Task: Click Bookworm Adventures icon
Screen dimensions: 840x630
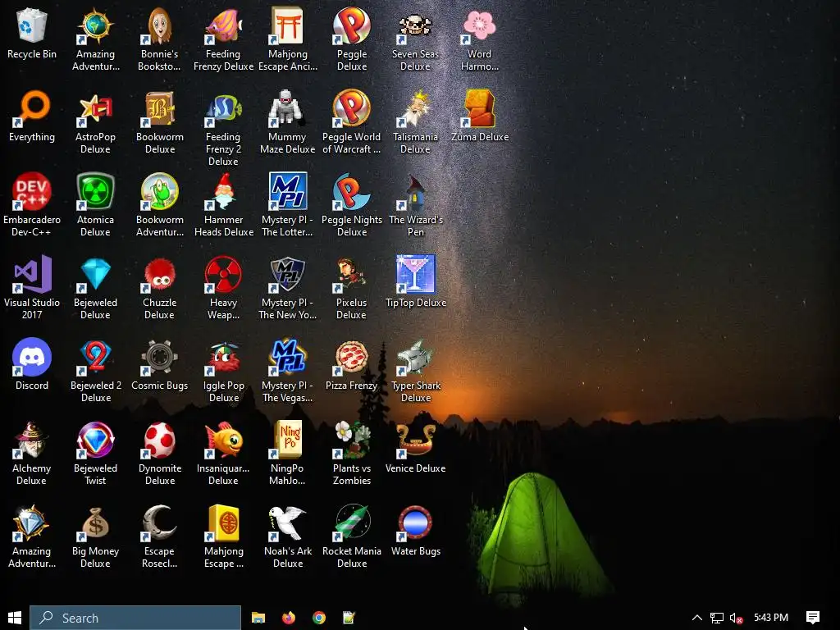Action: click(159, 191)
